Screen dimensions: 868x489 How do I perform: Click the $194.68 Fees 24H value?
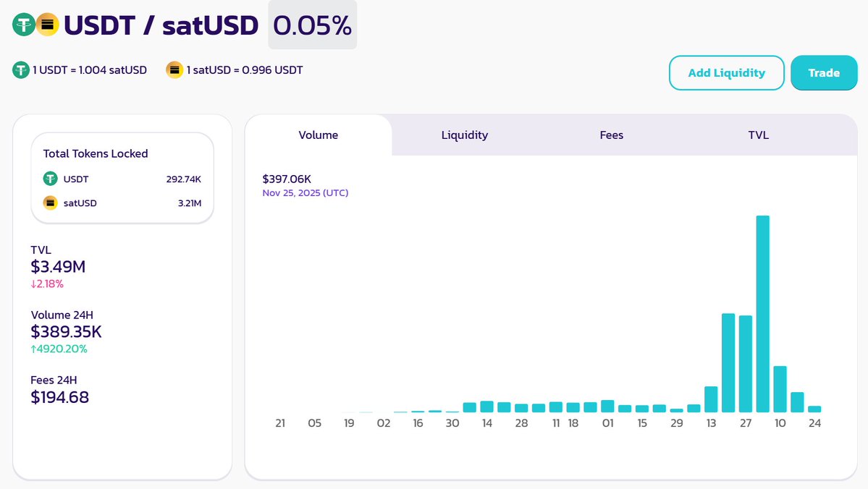tap(60, 397)
